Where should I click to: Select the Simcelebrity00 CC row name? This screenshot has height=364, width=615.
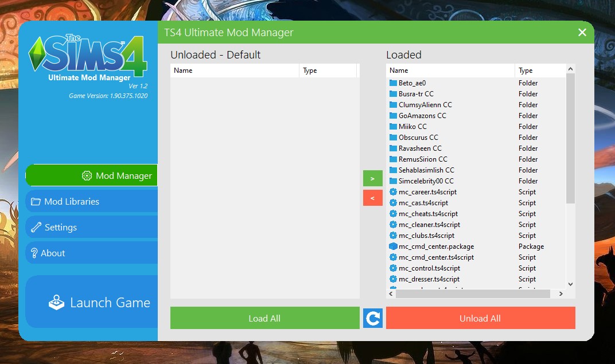(x=426, y=181)
